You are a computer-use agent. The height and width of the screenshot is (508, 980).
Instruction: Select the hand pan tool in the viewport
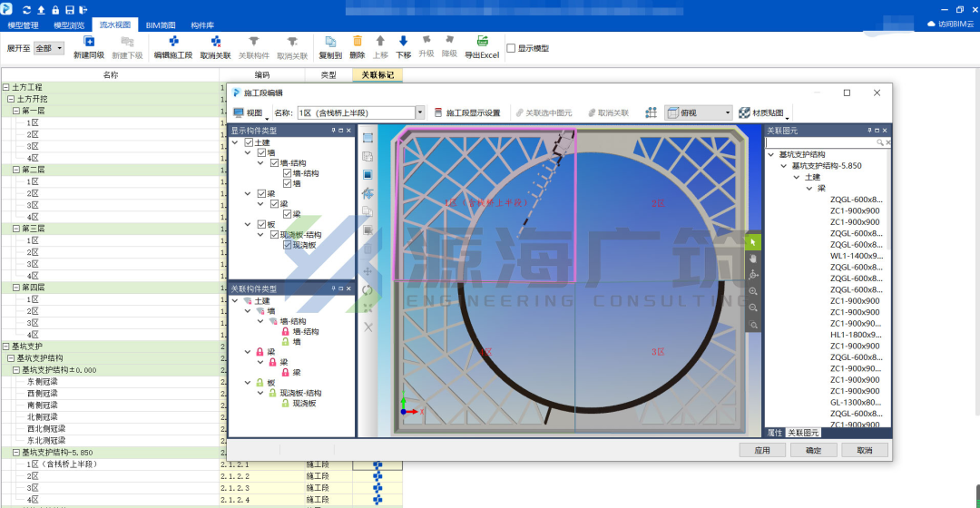point(753,259)
